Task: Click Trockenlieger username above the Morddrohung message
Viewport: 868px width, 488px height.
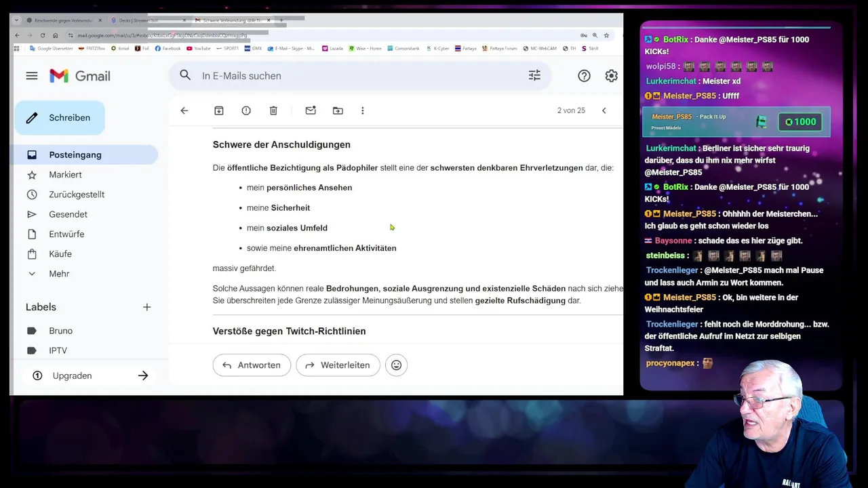Action: [x=673, y=324]
